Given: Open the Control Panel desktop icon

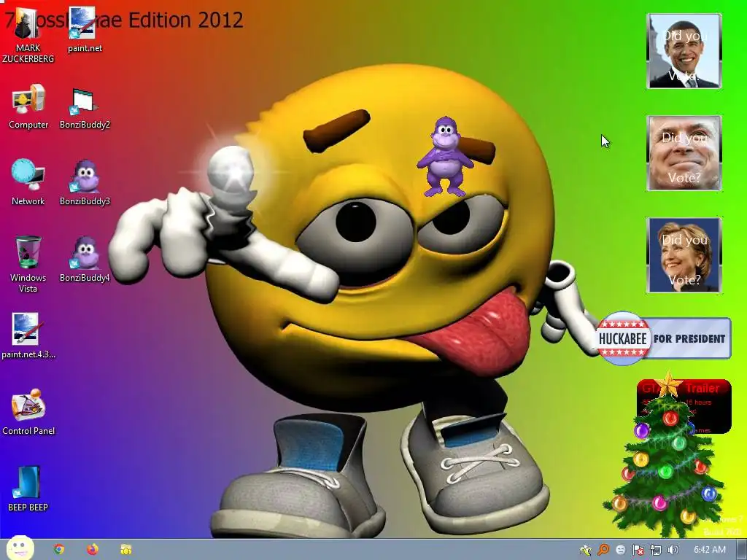Looking at the screenshot, I should pos(28,413).
